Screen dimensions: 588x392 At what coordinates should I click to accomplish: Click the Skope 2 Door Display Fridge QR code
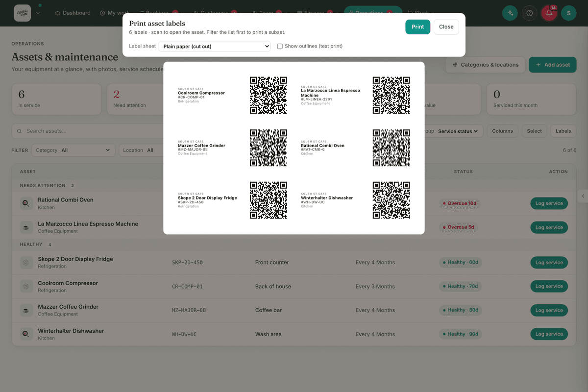[x=269, y=200]
